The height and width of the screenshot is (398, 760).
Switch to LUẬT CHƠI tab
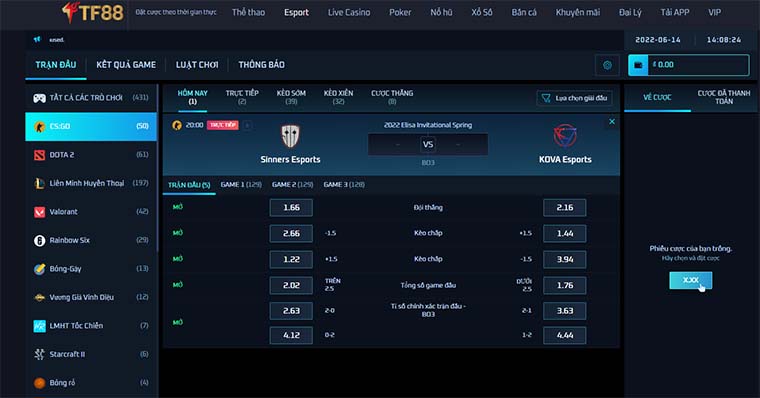(197, 65)
